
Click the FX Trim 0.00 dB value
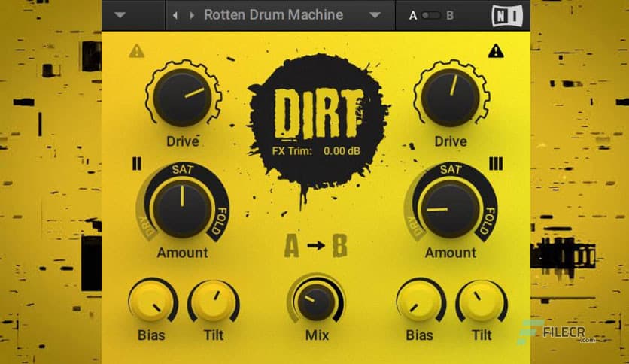(x=342, y=151)
